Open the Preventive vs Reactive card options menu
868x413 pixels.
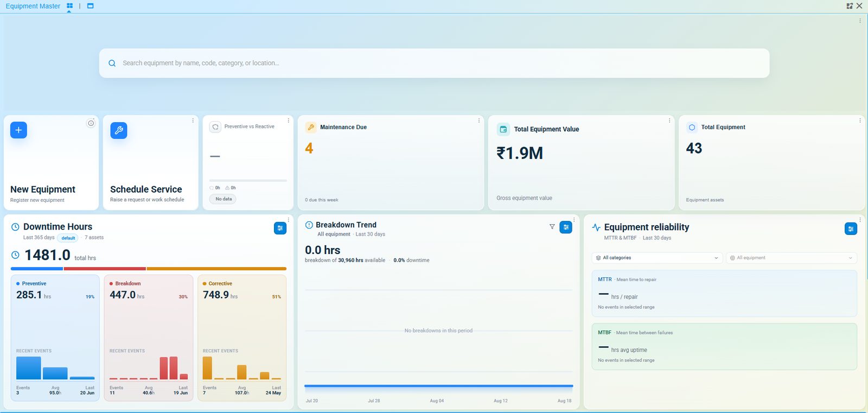coord(288,120)
